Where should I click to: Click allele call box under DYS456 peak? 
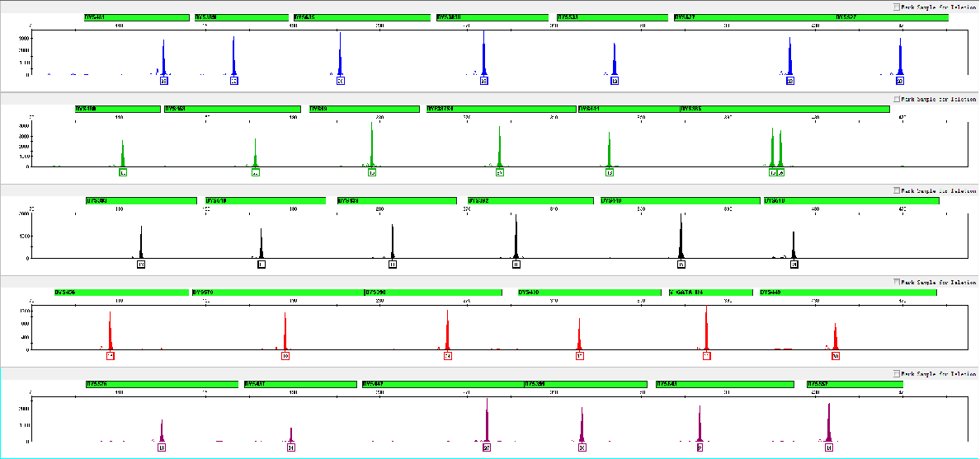[x=110, y=356]
